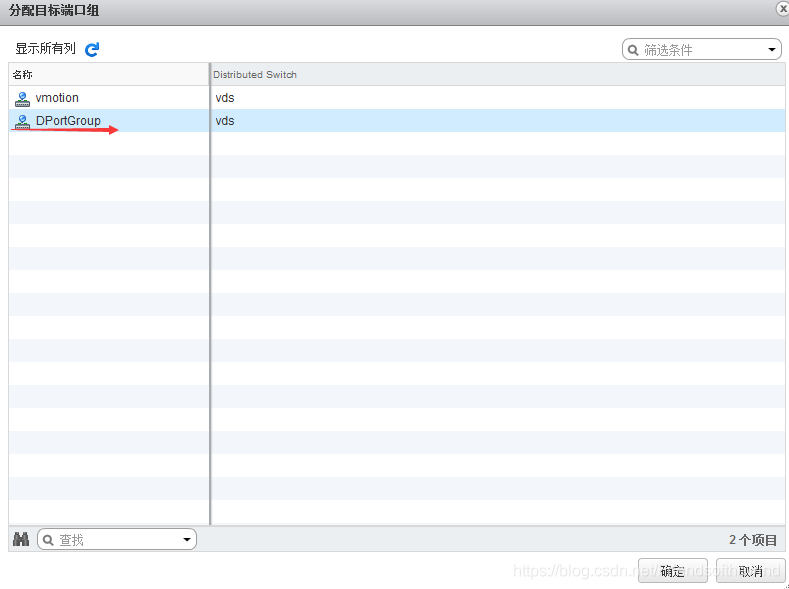This screenshot has width=789, height=589.
Task: Click the magnifier icon in the 筛选条件 box
Action: click(x=633, y=50)
